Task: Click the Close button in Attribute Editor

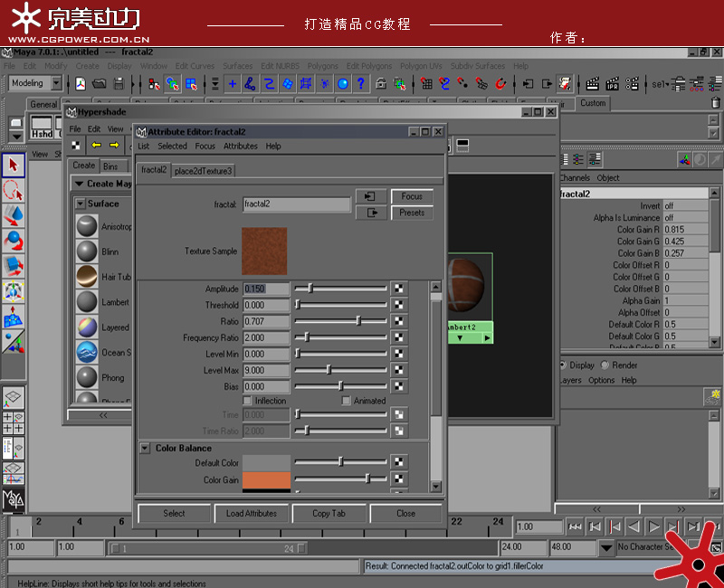Action: tap(405, 513)
